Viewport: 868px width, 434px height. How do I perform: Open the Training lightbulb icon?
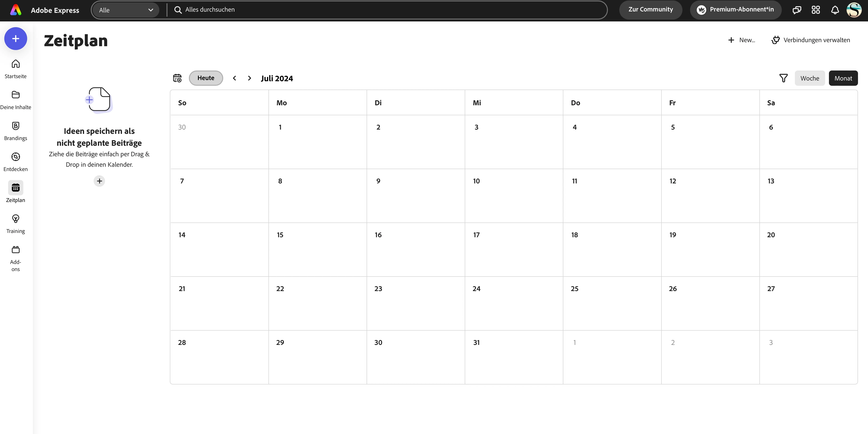point(15,219)
